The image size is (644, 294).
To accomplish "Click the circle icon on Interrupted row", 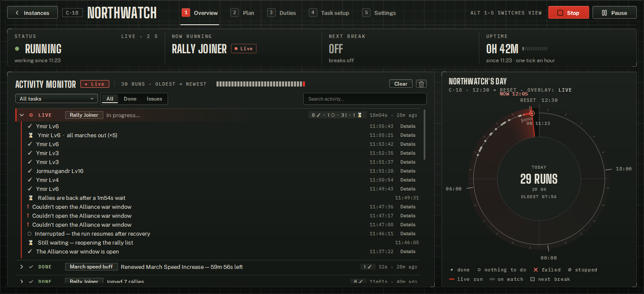I will tap(29, 233).
